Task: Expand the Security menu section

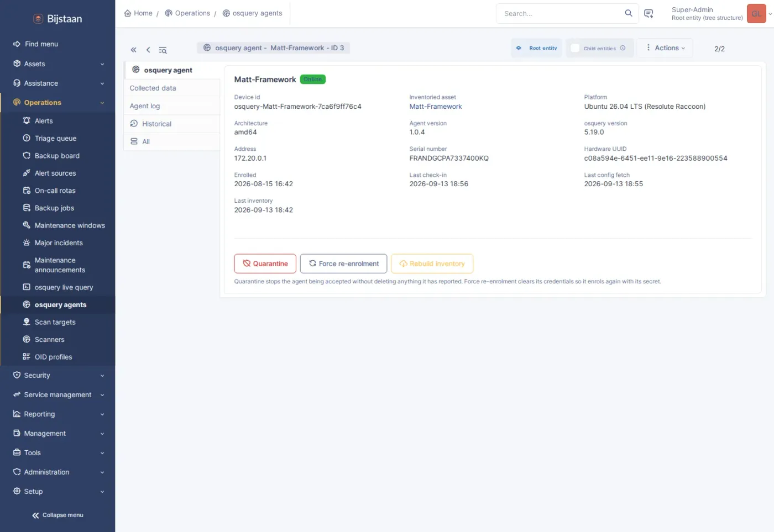Action: [57, 376]
